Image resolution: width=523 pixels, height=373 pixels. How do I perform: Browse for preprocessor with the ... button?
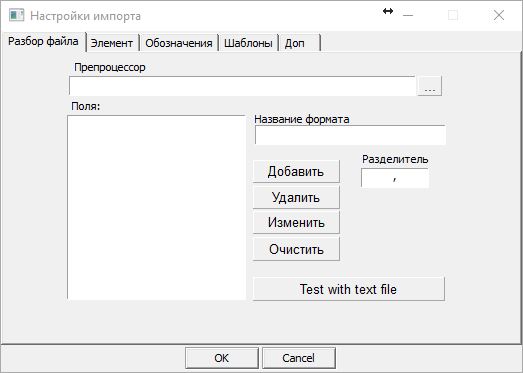(x=430, y=86)
